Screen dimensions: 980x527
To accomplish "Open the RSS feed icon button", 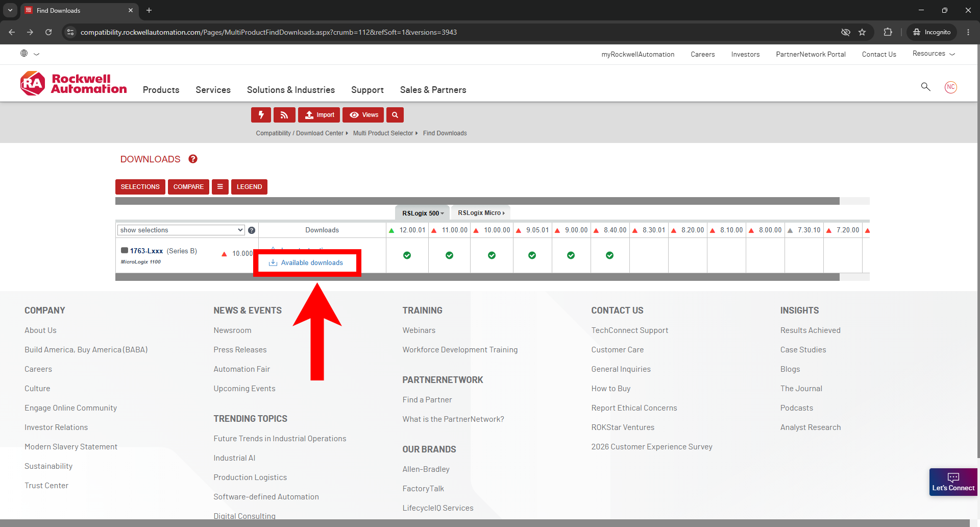I will pyautogui.click(x=284, y=115).
